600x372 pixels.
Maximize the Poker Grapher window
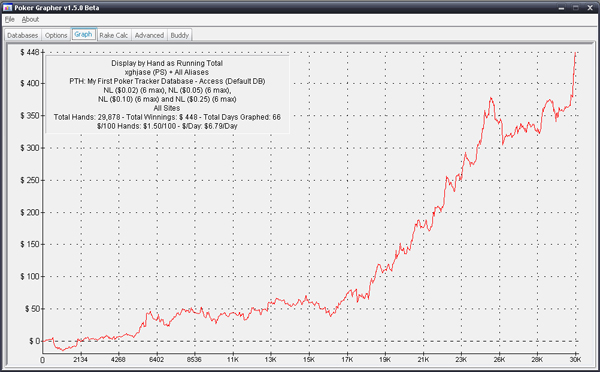pyautogui.click(x=576, y=8)
